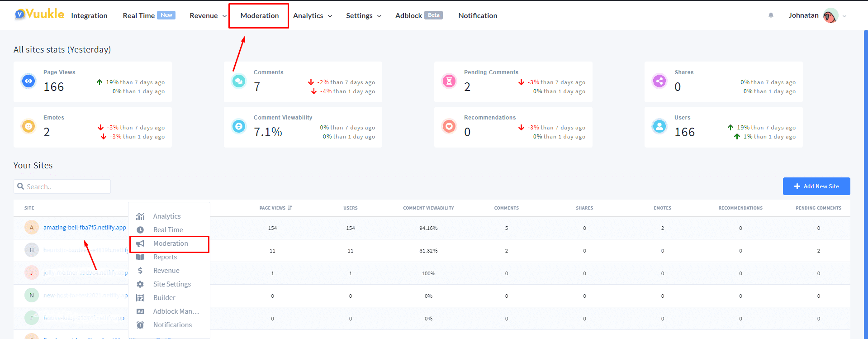
Task: Click the Analytics chart icon in context menu
Action: pyautogui.click(x=140, y=216)
